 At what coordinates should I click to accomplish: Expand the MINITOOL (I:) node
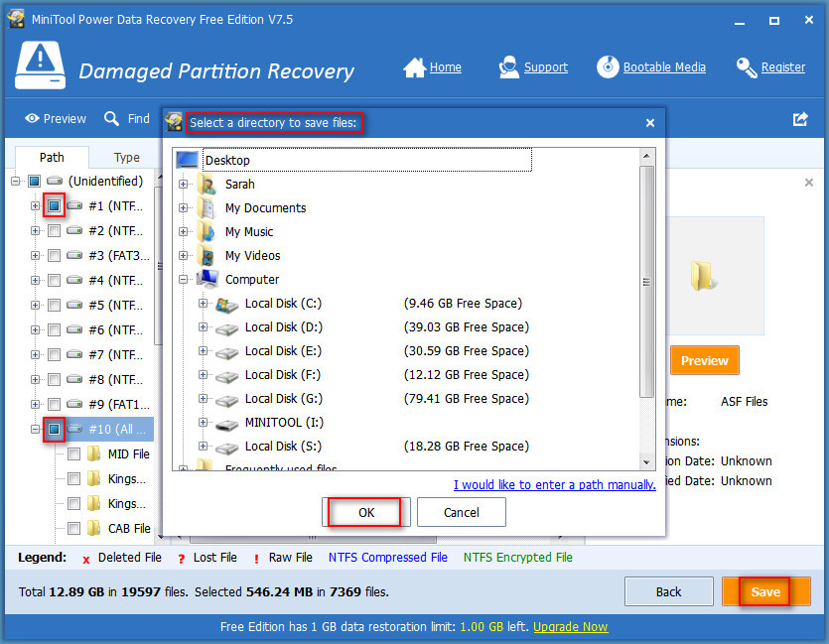tap(203, 422)
